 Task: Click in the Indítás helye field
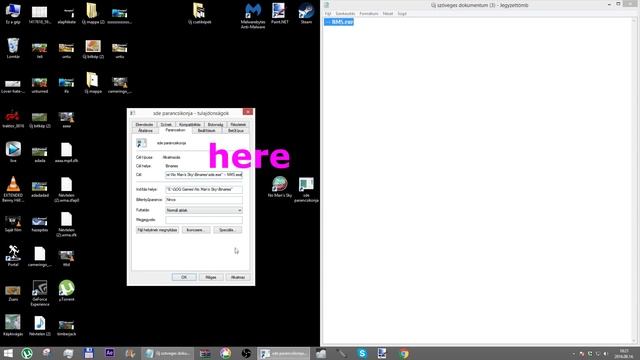click(204, 189)
